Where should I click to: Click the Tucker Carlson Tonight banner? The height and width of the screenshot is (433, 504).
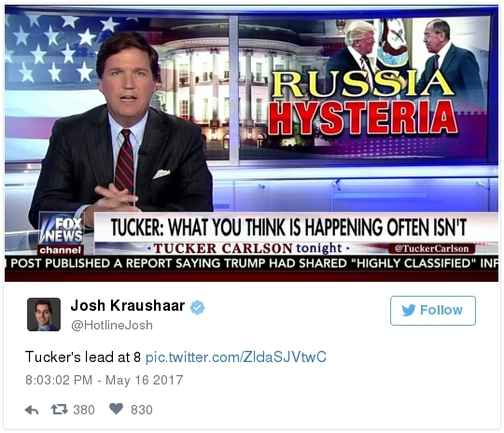pos(247,248)
